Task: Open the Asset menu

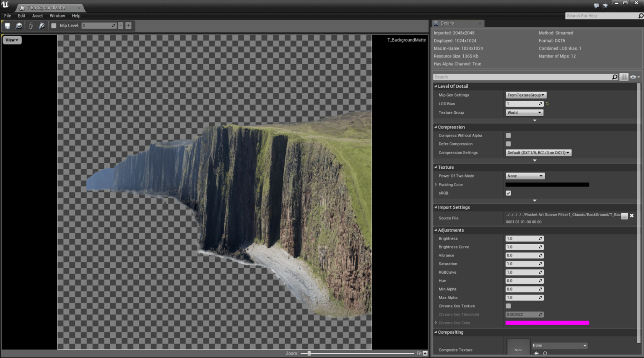Action: [x=37, y=16]
